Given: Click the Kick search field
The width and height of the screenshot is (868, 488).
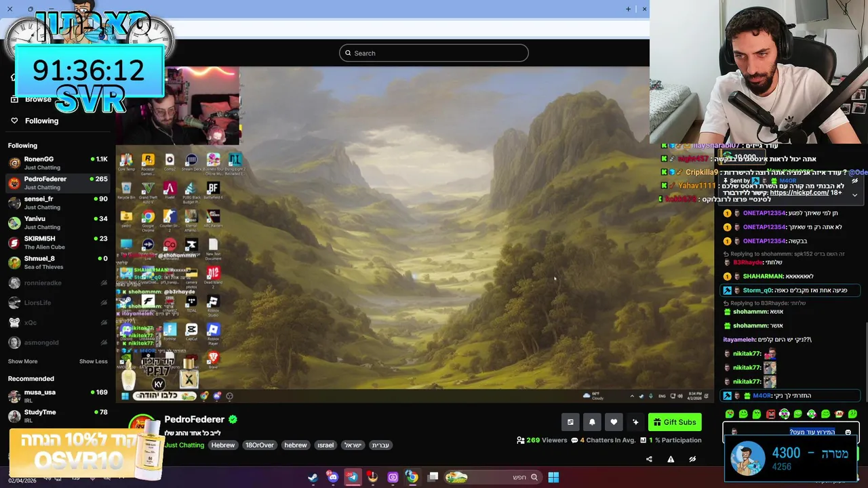Looking at the screenshot, I should [433, 53].
